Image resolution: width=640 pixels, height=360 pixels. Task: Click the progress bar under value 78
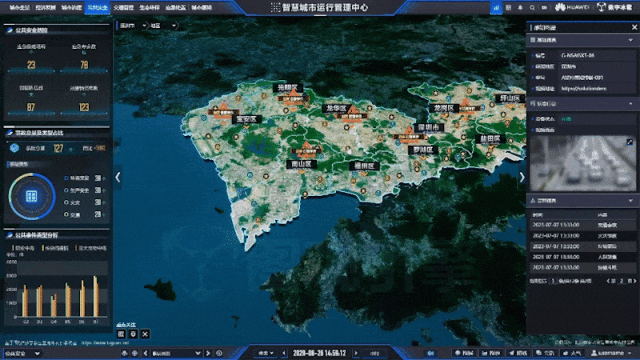84,71
